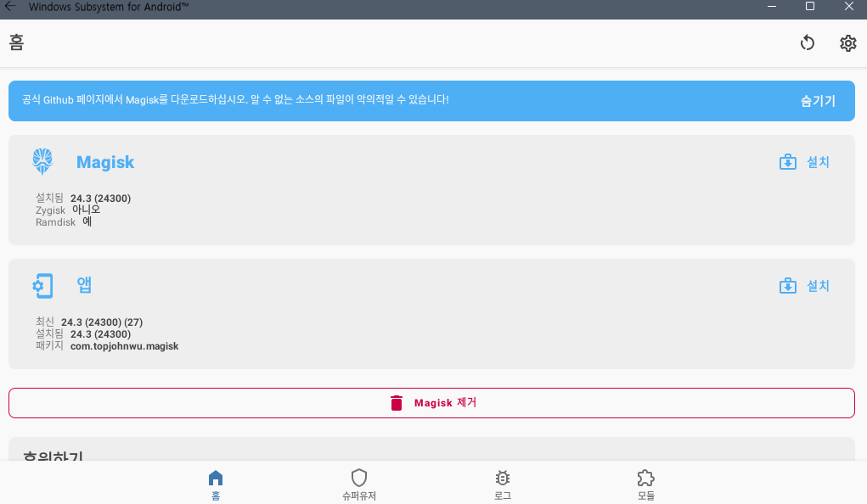Click the Zygisk 아니오 value
This screenshot has height=504, width=867.
coord(87,210)
